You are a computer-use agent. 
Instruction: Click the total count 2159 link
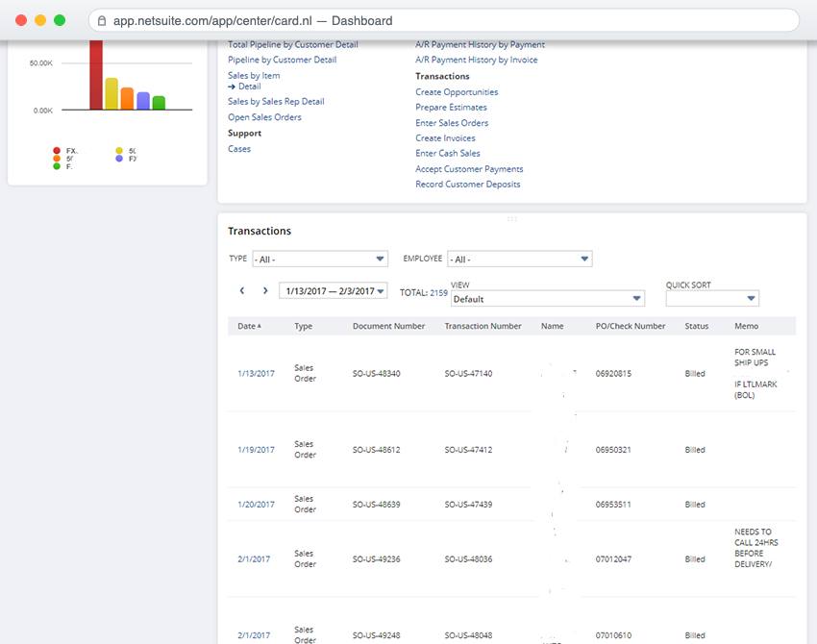point(438,293)
